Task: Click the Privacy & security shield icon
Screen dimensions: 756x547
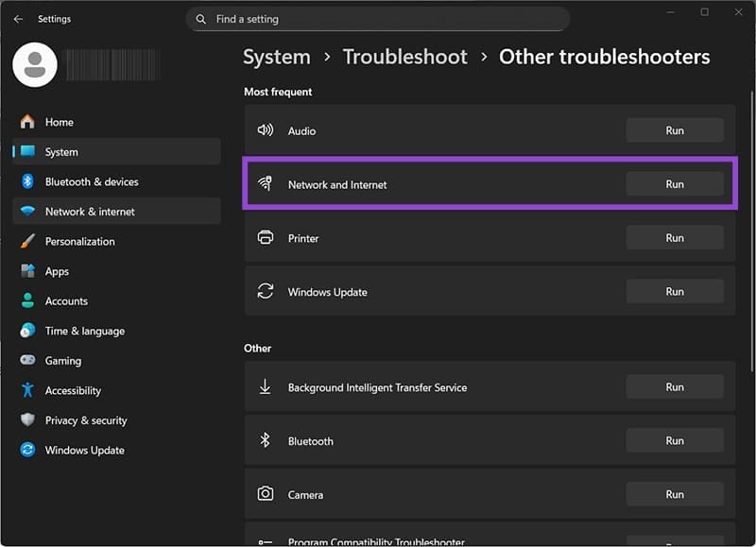Action: point(27,420)
